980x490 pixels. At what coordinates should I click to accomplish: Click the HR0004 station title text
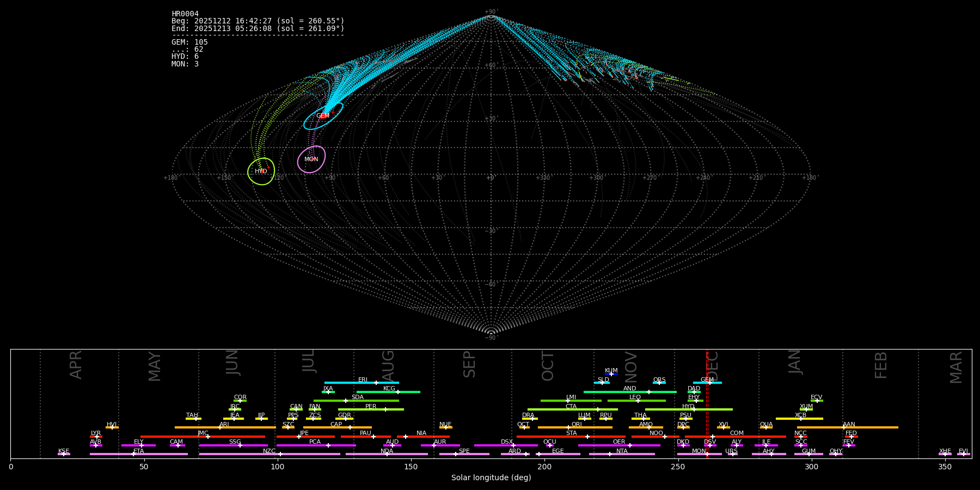coord(185,14)
